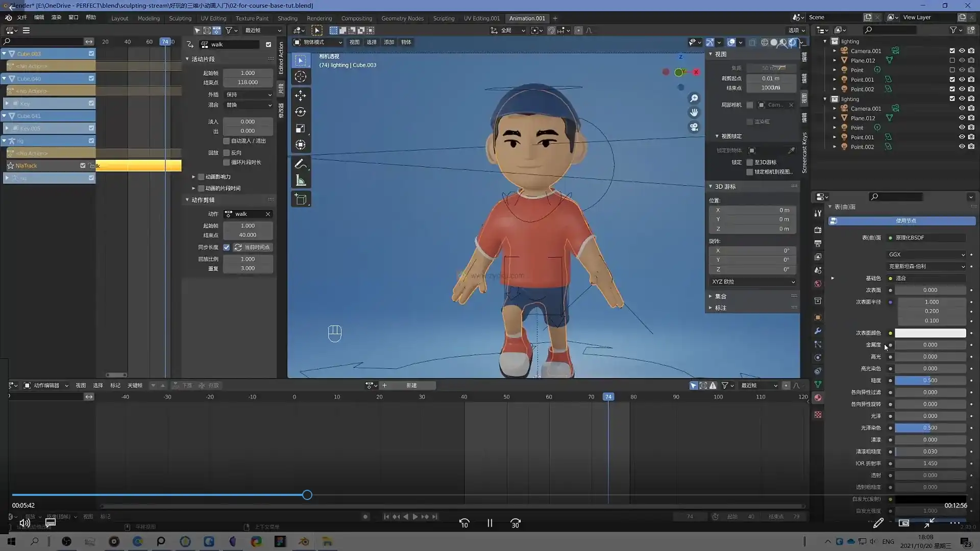Select the Scale tool icon
980x551 pixels.
click(301, 128)
